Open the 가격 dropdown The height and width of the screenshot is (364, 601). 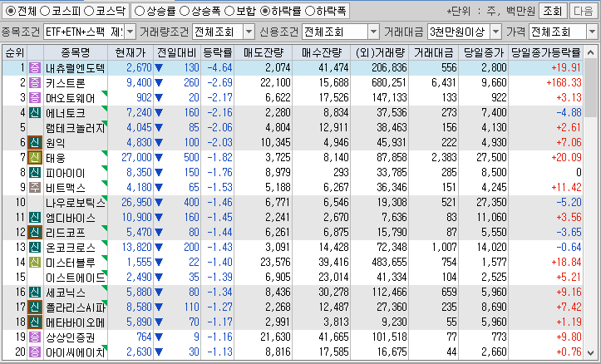tap(592, 32)
